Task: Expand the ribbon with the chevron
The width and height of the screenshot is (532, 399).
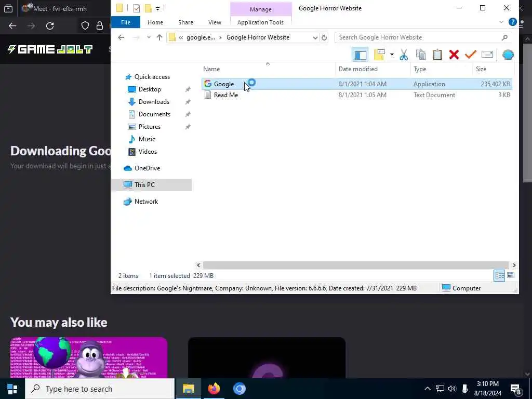Action: (501, 22)
